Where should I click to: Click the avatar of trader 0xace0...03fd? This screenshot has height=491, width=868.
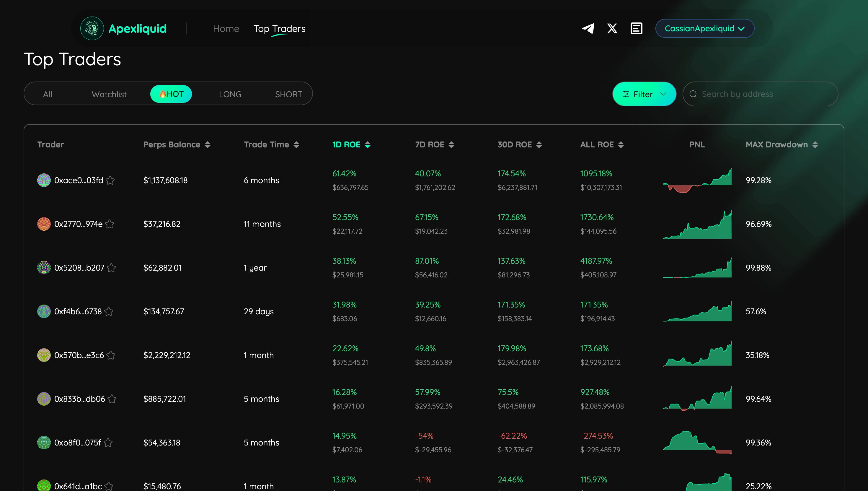pyautogui.click(x=44, y=180)
